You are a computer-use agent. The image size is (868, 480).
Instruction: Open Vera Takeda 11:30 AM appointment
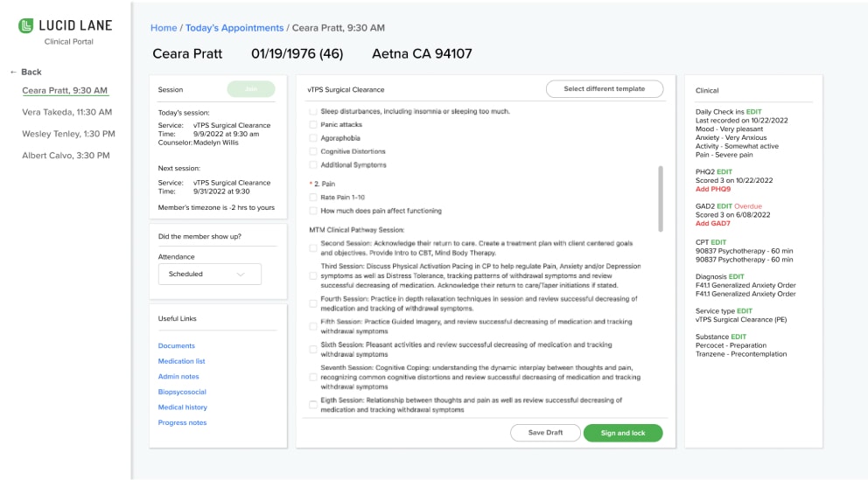coord(66,112)
